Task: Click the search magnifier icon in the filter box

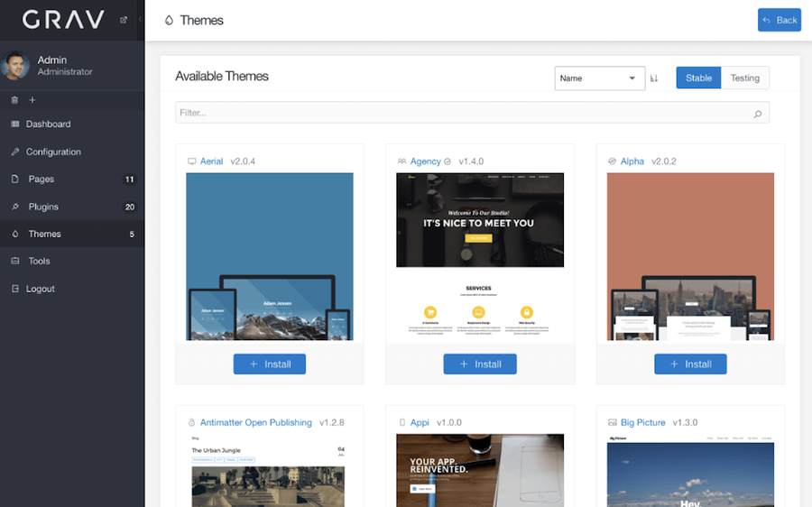Action: (x=758, y=114)
